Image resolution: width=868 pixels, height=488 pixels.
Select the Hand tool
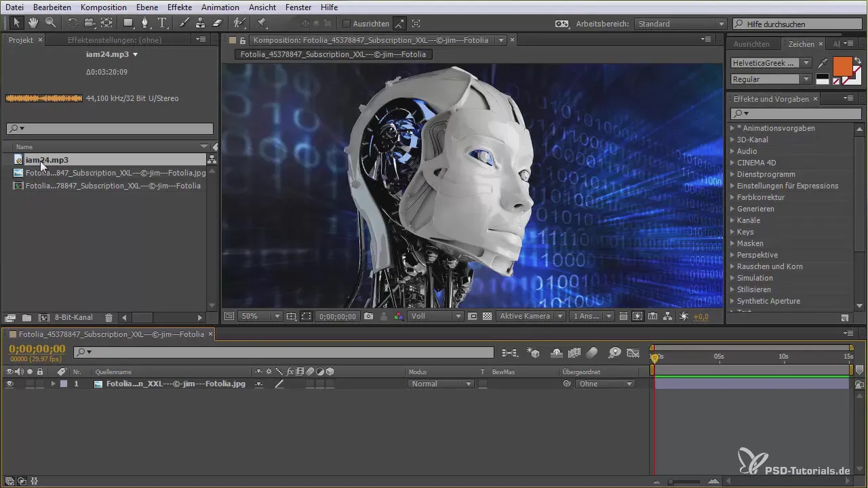pos(33,23)
